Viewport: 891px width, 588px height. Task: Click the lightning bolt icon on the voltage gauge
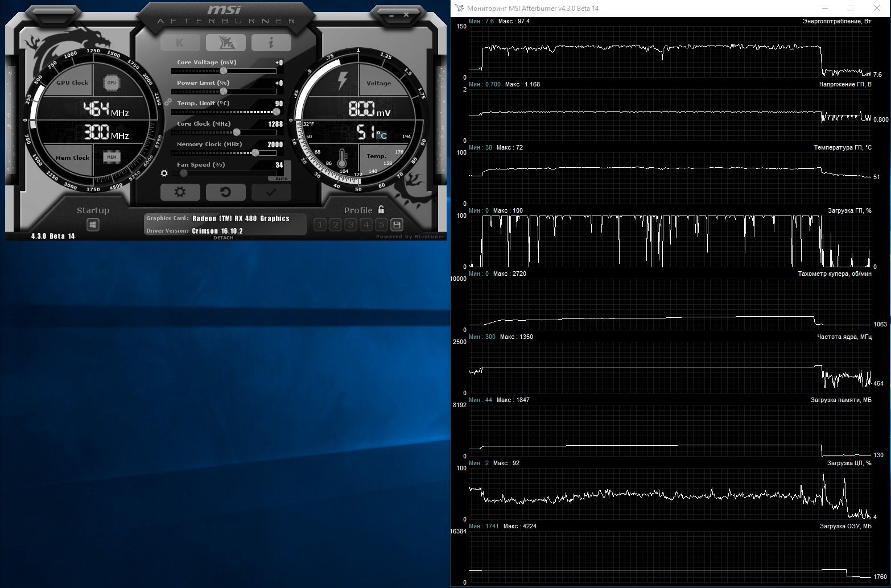point(343,81)
